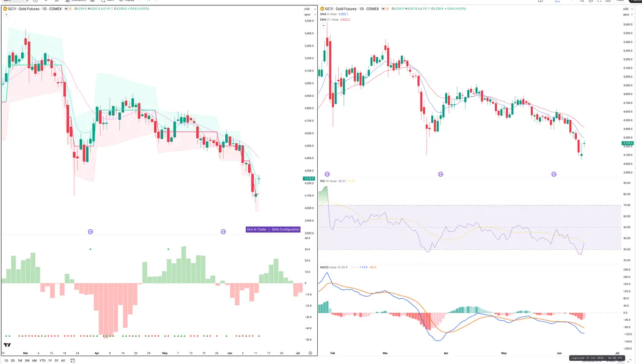Select the 5Y time range
642x364 pixels.
[56, 360]
